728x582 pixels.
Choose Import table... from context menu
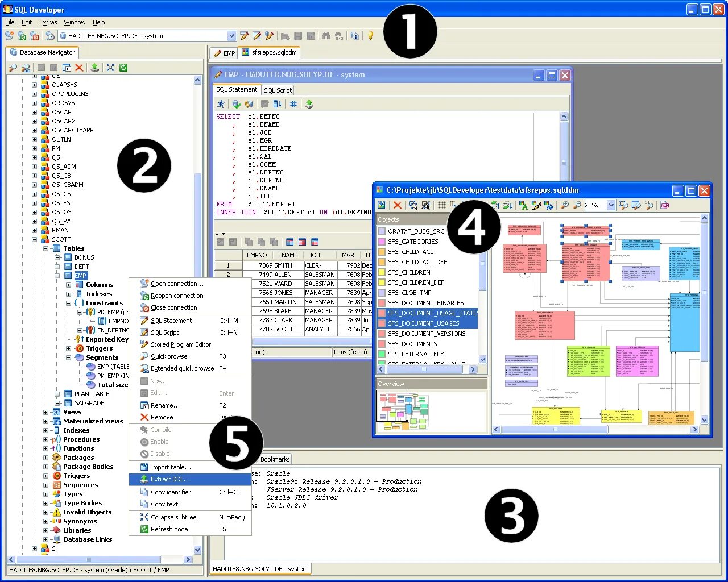[191, 467]
